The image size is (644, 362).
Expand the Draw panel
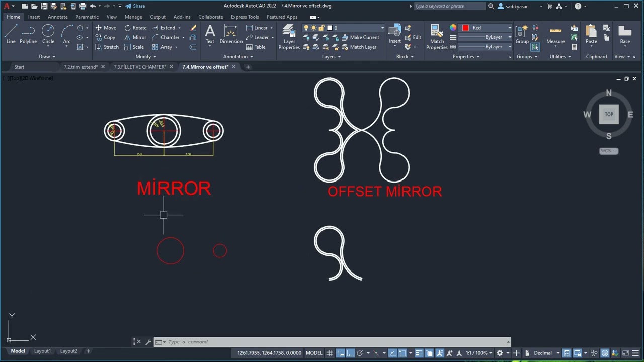pyautogui.click(x=47, y=57)
